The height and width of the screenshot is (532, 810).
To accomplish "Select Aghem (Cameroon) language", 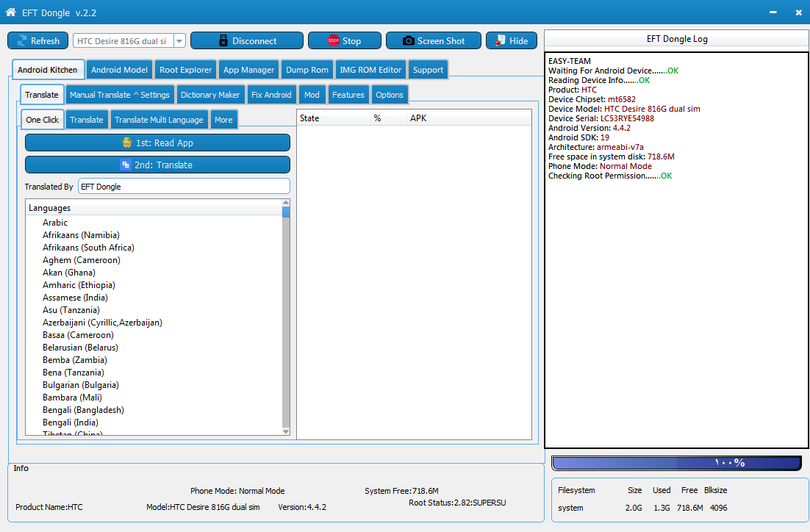I will [x=81, y=260].
